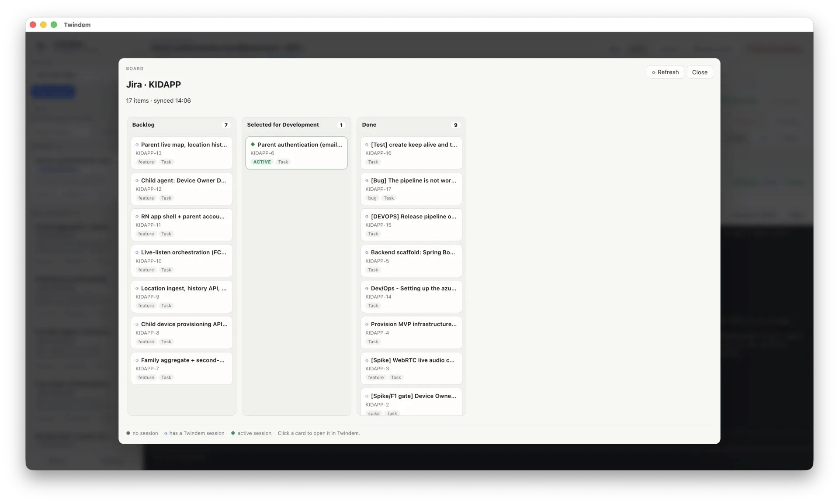The image size is (839, 504).
Task: Click the KIDAPP-15 issue key
Action: tap(378, 225)
